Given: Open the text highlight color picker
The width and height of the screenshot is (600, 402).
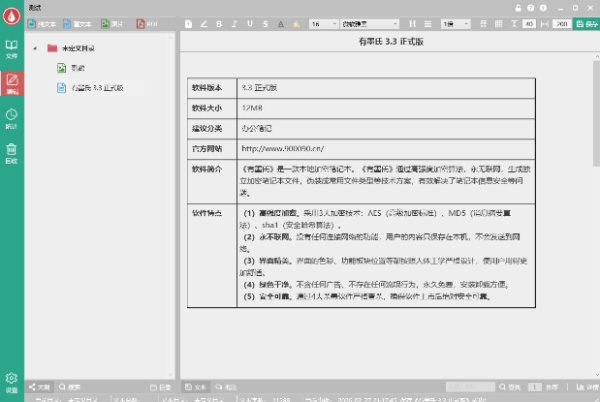Looking at the screenshot, I should pos(296,24).
